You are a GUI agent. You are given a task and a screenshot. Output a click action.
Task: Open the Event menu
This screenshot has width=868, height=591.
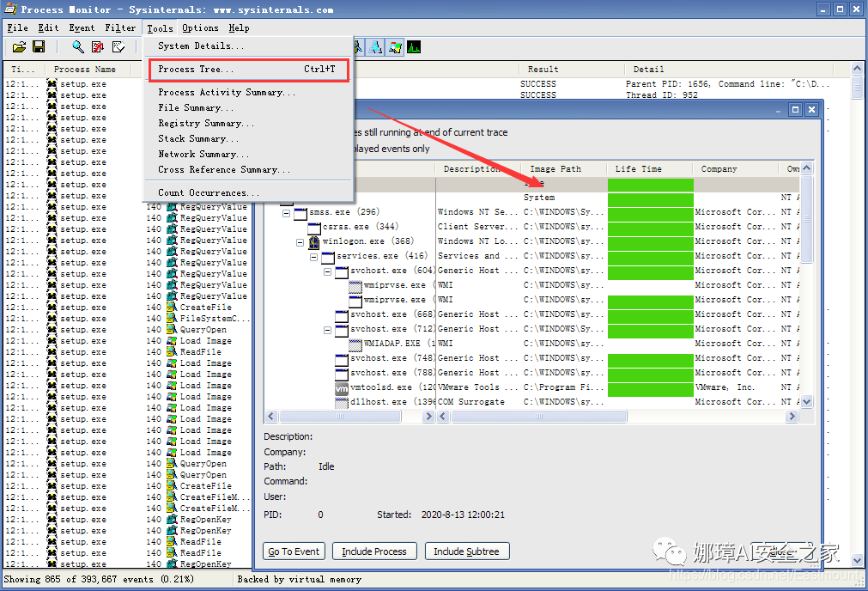coord(82,27)
